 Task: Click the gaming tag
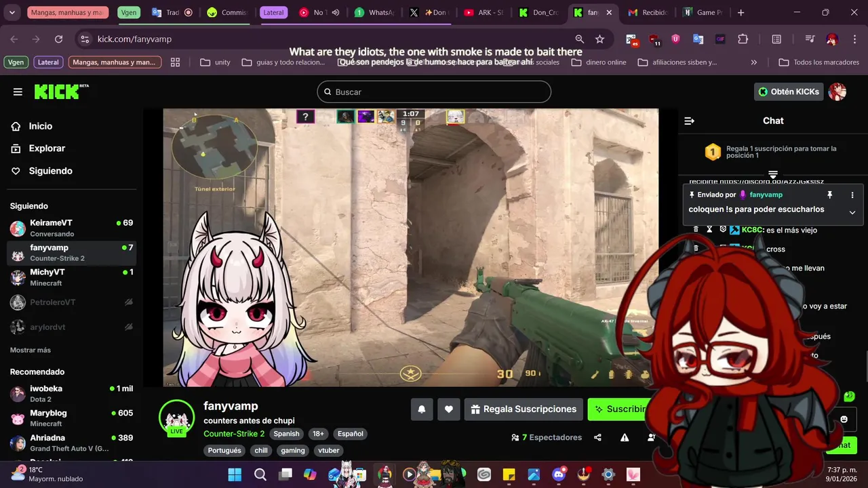pyautogui.click(x=293, y=450)
